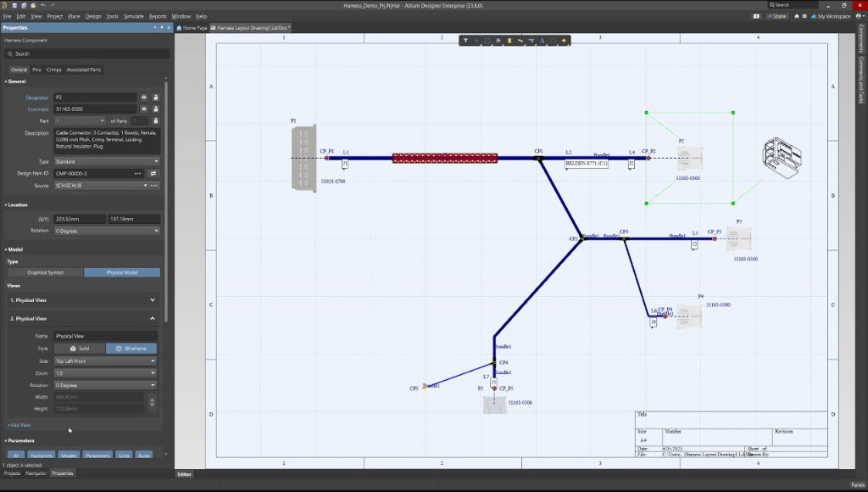Click the Design Item ID swap/update icon
Viewport: 868px width, 492px height.
tap(153, 173)
